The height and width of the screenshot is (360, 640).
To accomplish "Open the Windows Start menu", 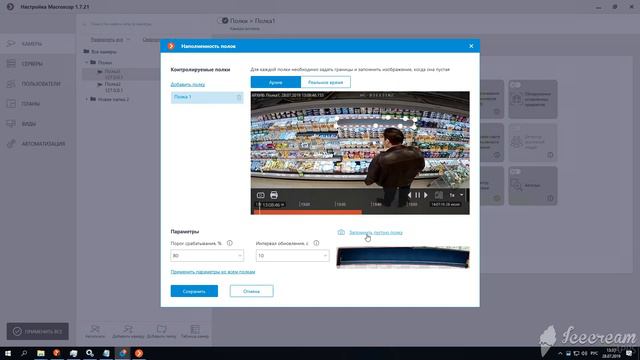I will point(8,353).
